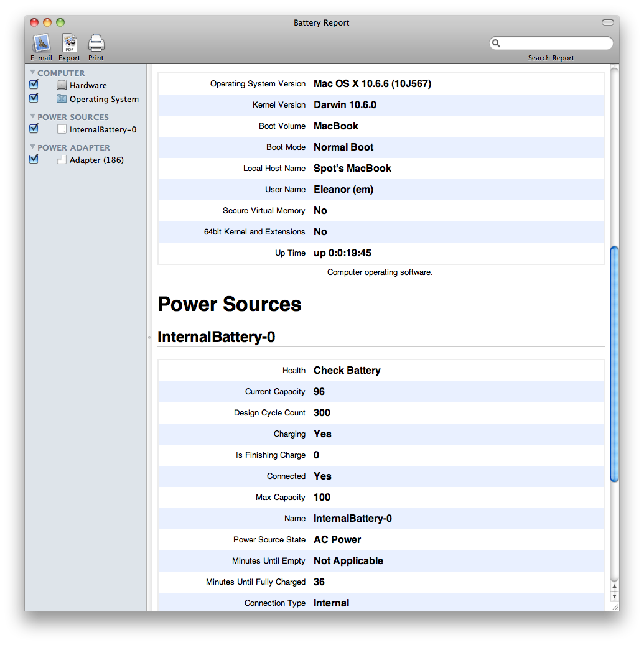The image size is (644, 645).
Task: Click the Boot Volume value MacBook
Action: point(336,126)
